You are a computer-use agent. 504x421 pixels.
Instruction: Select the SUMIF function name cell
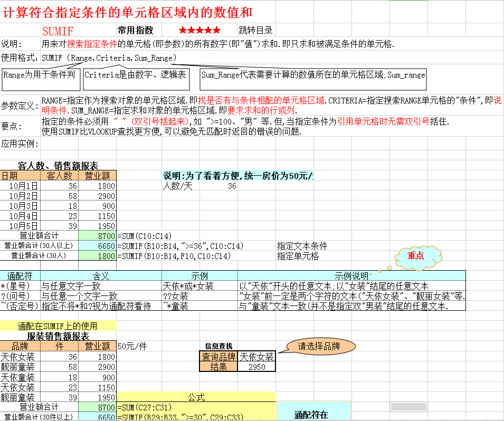pyautogui.click(x=58, y=31)
